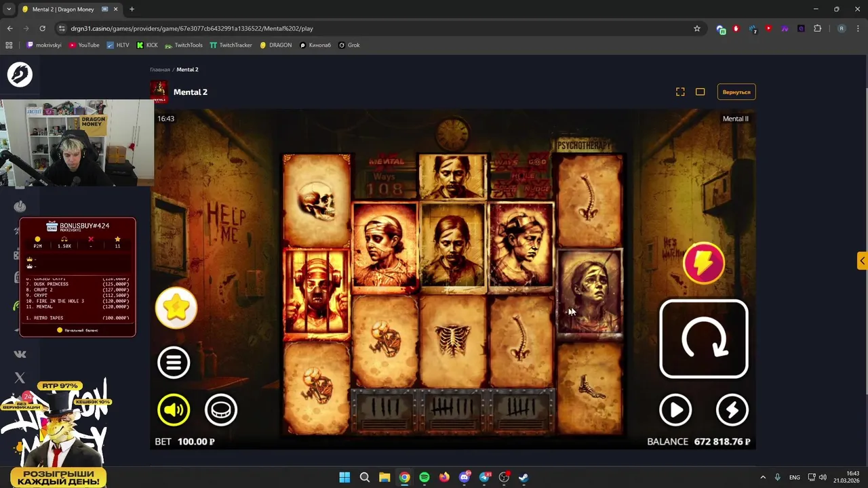The width and height of the screenshot is (868, 488).
Task: Open the Windows Start menu
Action: point(344,477)
